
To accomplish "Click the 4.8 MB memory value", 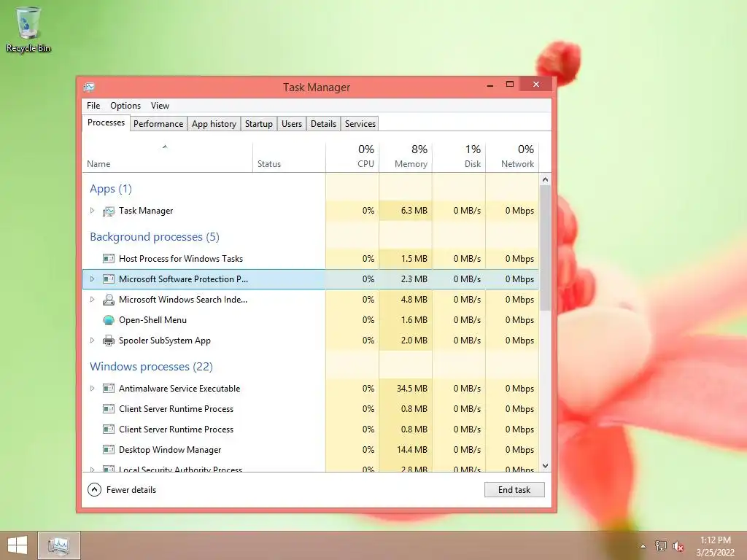I will 414,300.
